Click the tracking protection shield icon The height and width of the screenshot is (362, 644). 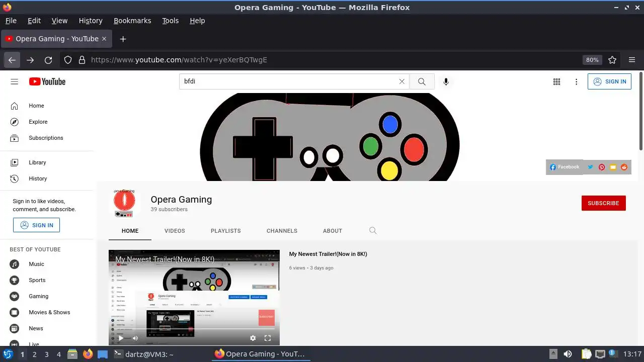pyautogui.click(x=68, y=60)
